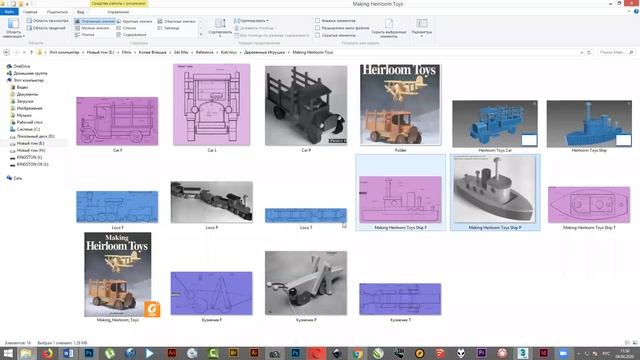Viewport: 640px width, 360px height.
Task: Go up one folder level arrow
Action: point(31,52)
